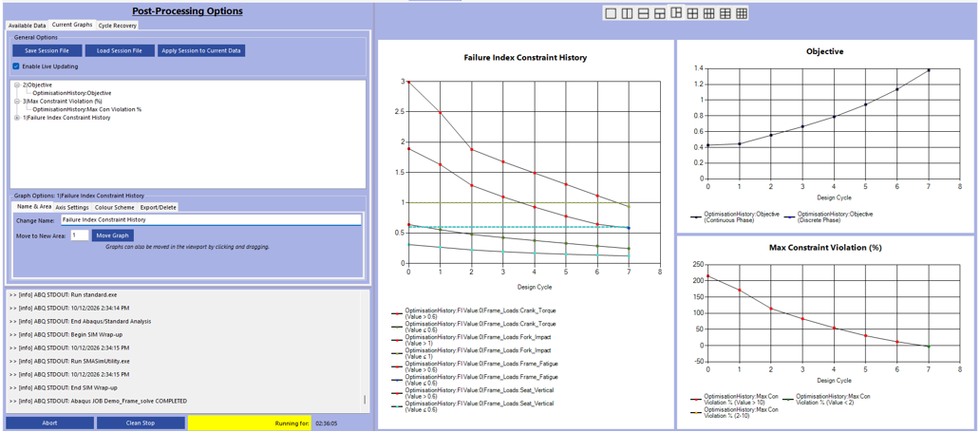Click the Move to New Area number field
Viewport: 980px width, 432px height.
click(80, 235)
